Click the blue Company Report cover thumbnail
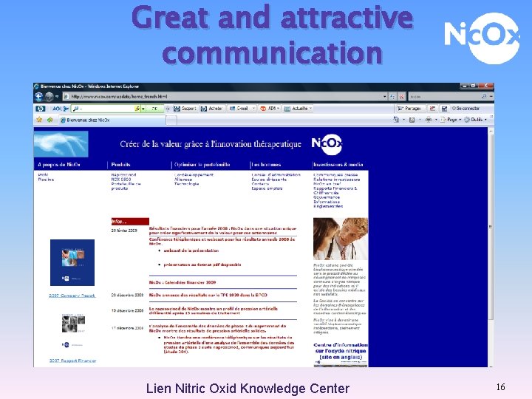Viewport: 532px width, 399px height. (x=72, y=262)
